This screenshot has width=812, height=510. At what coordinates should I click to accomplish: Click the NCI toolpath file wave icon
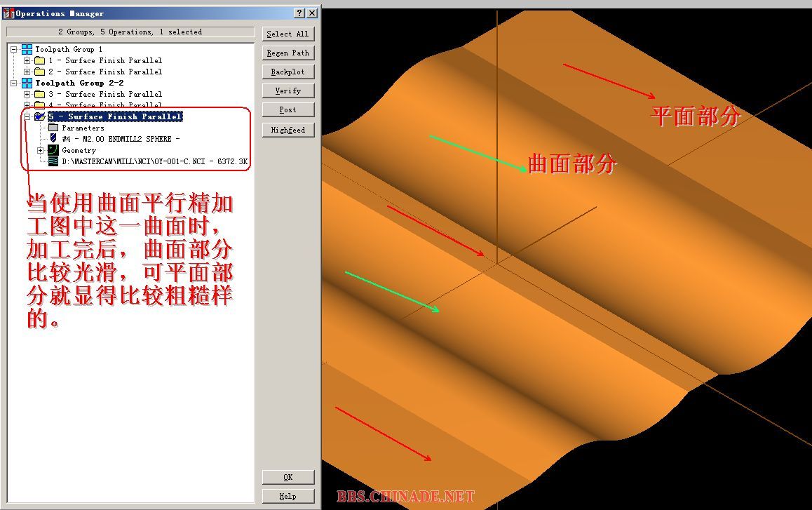(53, 161)
